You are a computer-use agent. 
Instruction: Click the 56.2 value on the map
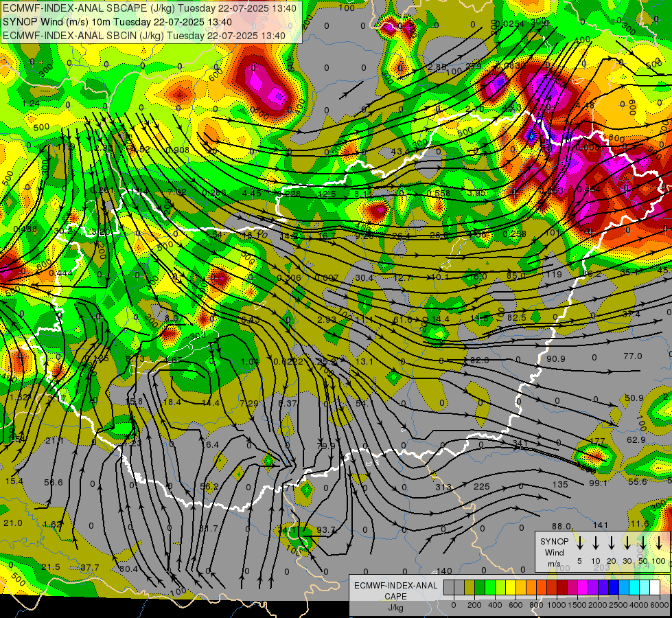click(x=209, y=486)
